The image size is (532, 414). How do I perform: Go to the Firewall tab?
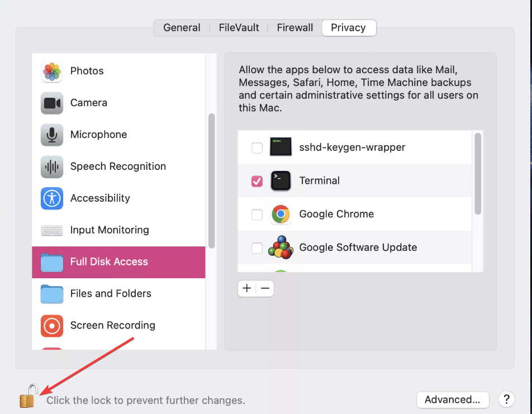(295, 27)
